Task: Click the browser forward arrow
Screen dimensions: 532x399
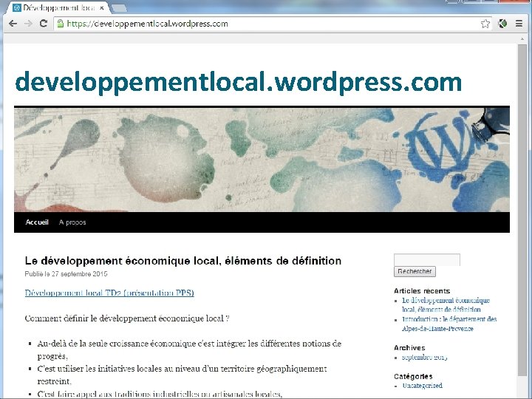Action: [28, 24]
